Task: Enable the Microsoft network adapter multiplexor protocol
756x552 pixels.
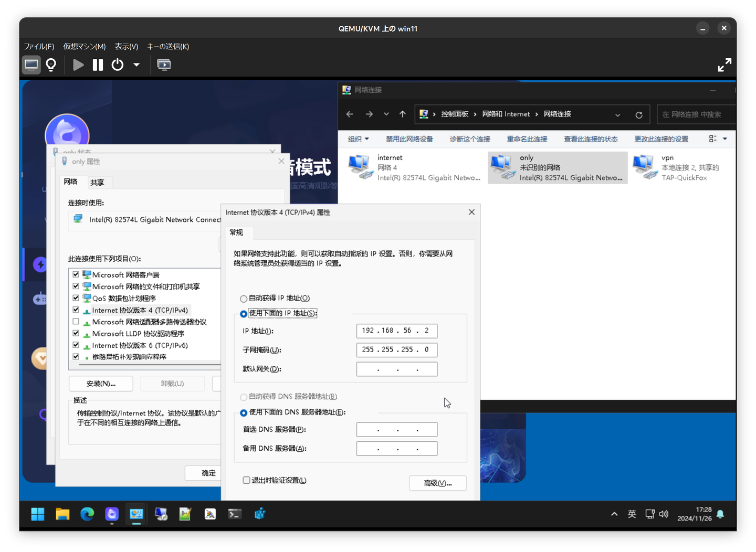Action: pyautogui.click(x=76, y=322)
